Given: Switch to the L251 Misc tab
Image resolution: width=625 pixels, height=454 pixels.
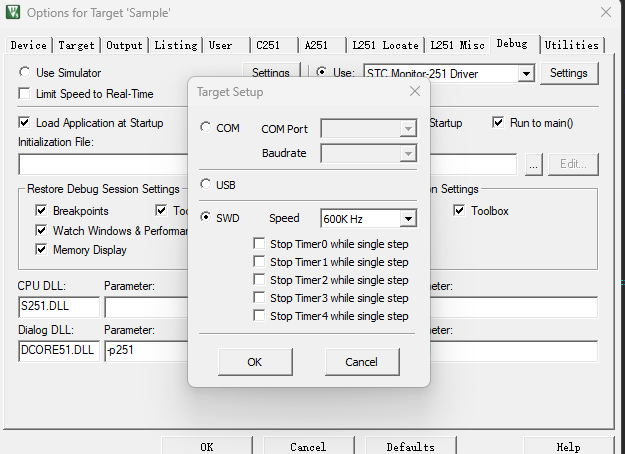Looking at the screenshot, I should 457,45.
